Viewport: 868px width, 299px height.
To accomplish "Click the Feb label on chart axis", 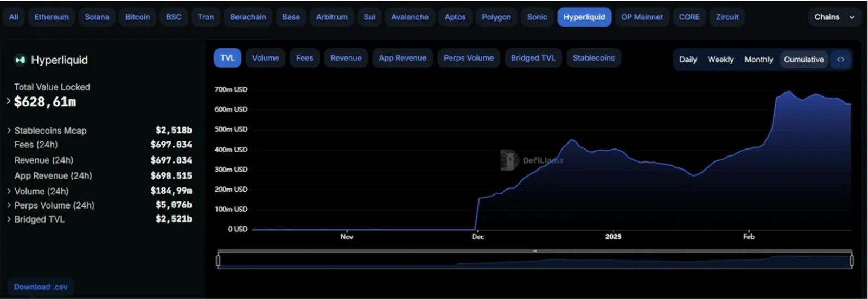I will pos(749,237).
